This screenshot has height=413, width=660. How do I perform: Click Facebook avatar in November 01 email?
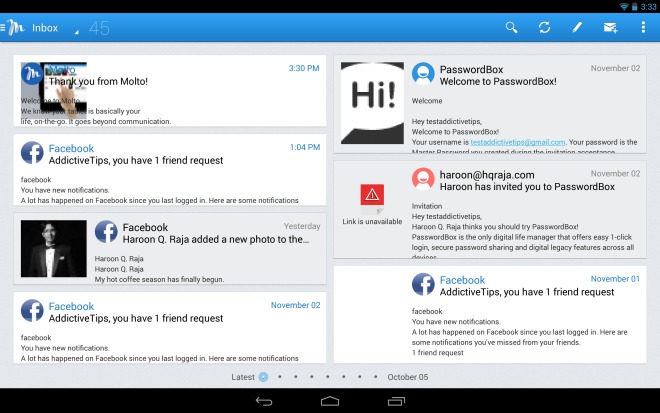(x=423, y=284)
